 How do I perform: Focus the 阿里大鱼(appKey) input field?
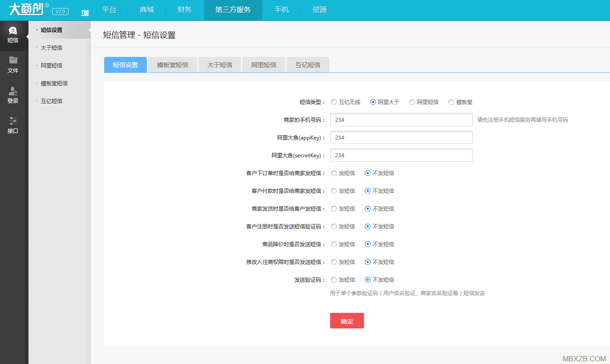tap(401, 137)
